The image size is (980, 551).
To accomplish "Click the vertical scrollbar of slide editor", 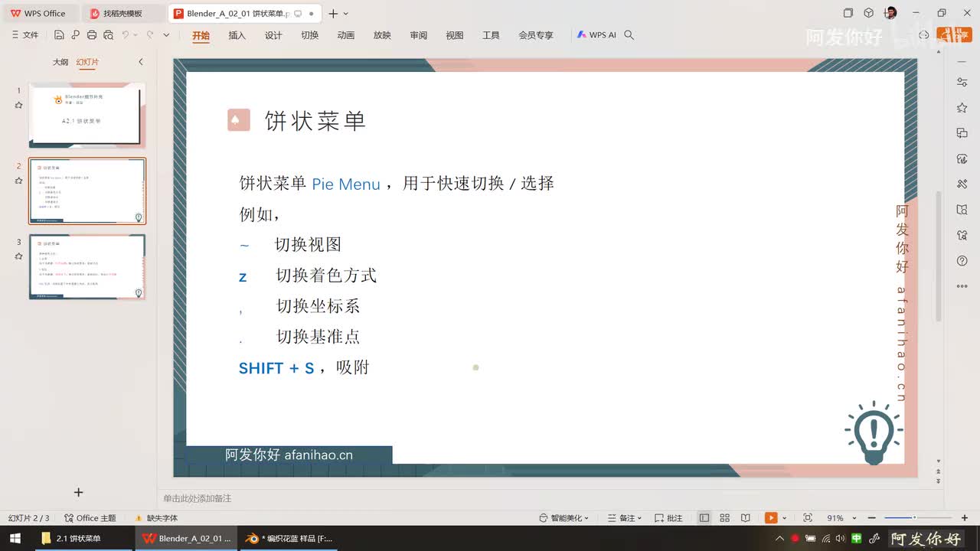I will pos(939,256).
